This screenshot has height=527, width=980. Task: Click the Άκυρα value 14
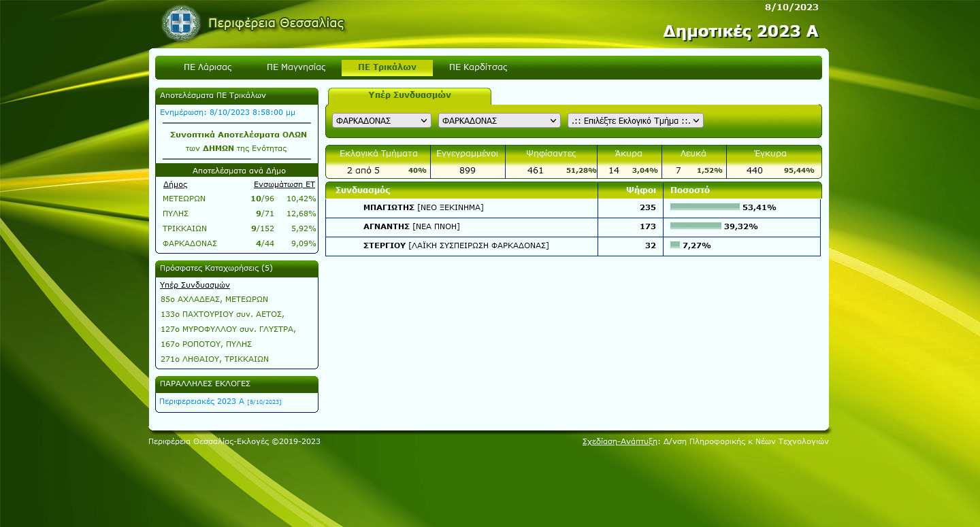click(x=614, y=170)
